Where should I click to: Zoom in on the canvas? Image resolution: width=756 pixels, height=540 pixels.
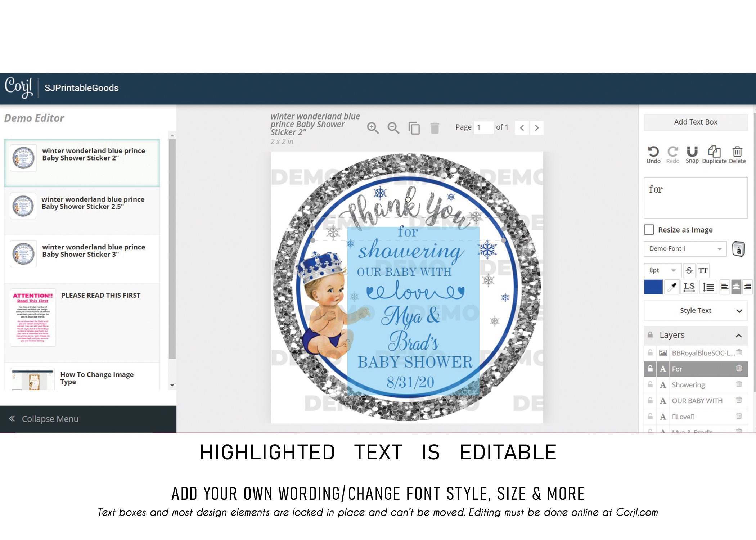pyautogui.click(x=373, y=127)
